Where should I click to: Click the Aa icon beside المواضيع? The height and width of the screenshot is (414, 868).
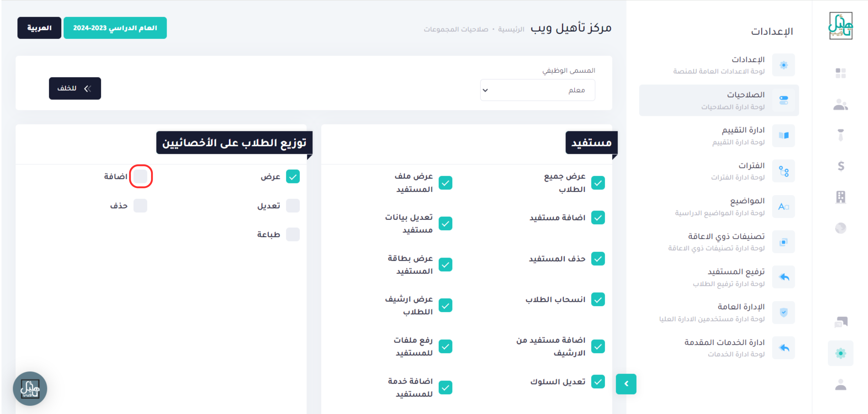tap(783, 206)
